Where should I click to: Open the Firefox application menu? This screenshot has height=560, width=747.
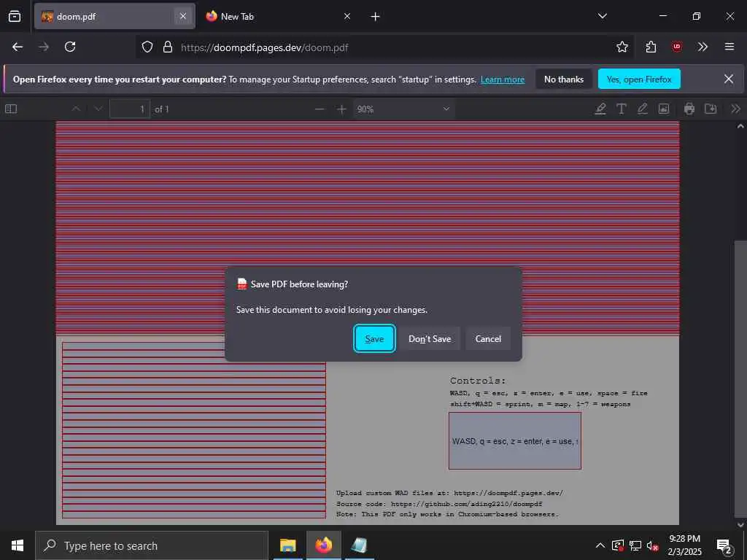[729, 47]
